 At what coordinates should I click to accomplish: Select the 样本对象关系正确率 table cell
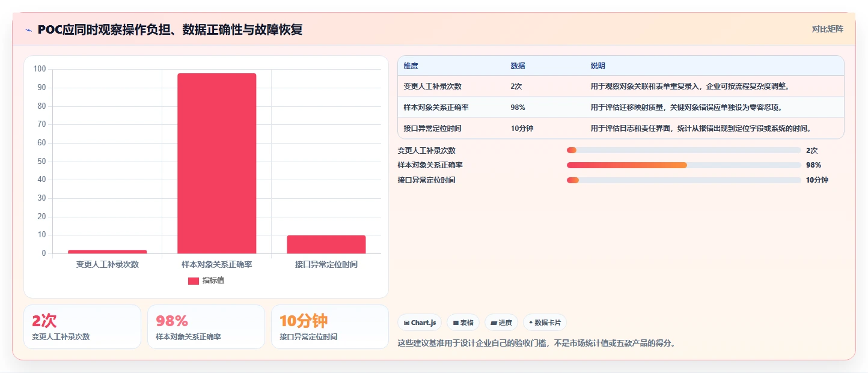click(x=436, y=108)
